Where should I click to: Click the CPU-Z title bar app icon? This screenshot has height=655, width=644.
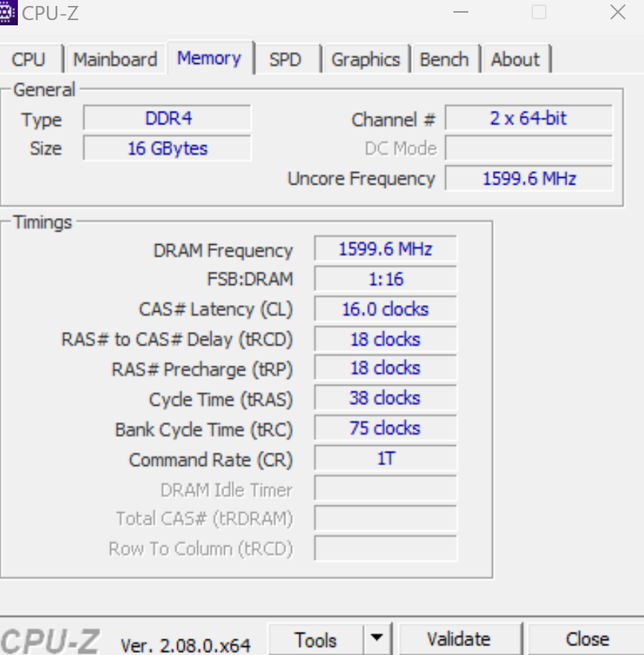(7, 13)
